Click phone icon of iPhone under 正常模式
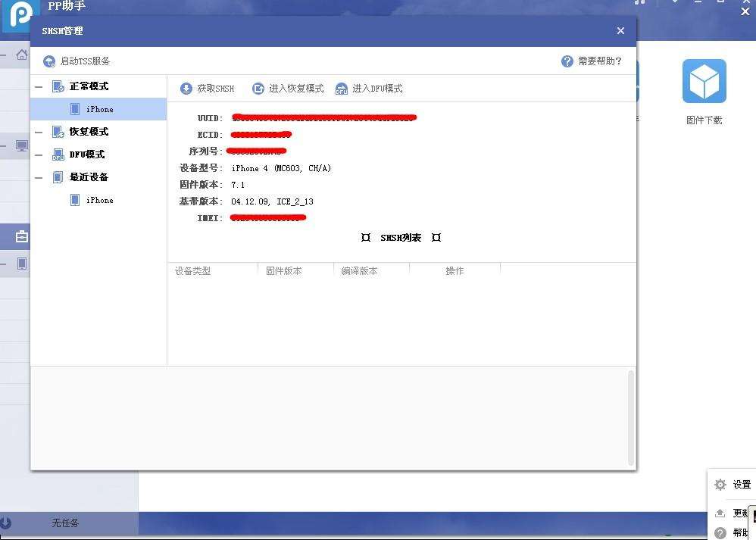Image resolution: width=756 pixels, height=540 pixels. (x=75, y=109)
